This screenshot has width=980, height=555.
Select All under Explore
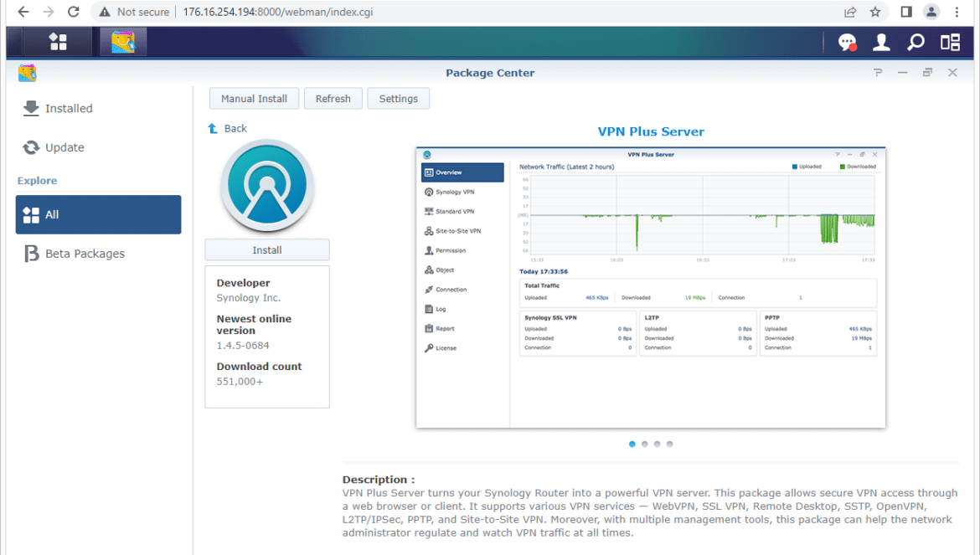click(x=99, y=215)
